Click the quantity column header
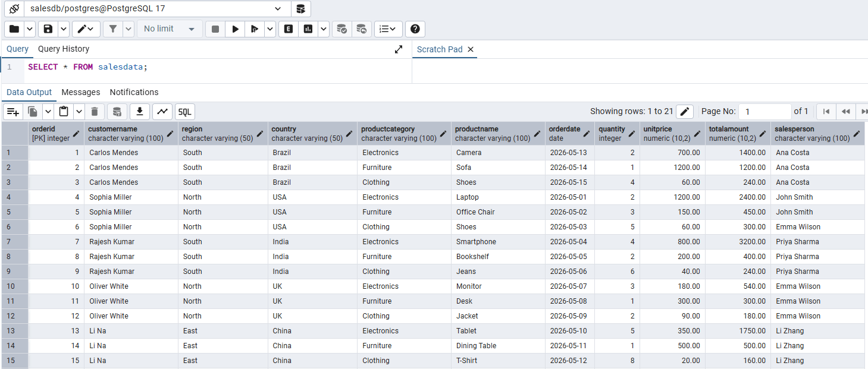 click(617, 134)
